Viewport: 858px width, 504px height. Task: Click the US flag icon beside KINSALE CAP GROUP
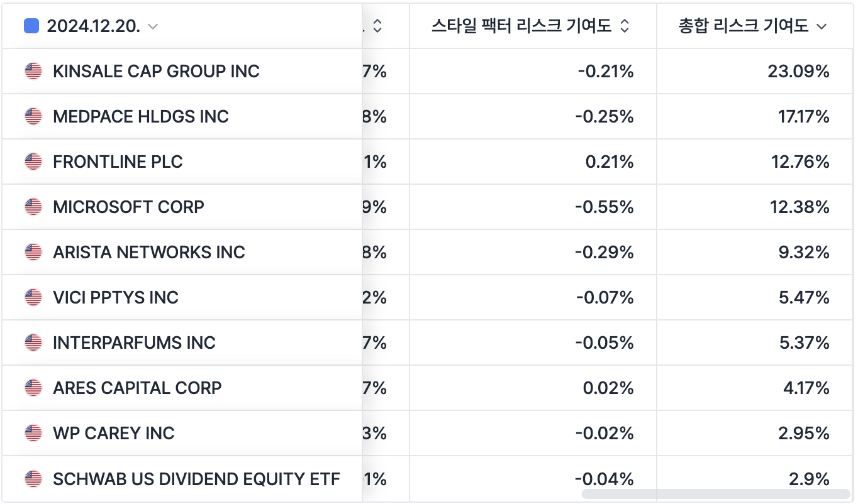pyautogui.click(x=33, y=71)
